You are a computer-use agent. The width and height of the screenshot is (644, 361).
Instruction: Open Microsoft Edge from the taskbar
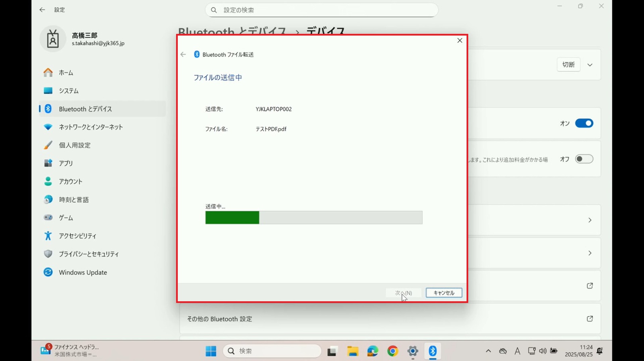(372, 351)
